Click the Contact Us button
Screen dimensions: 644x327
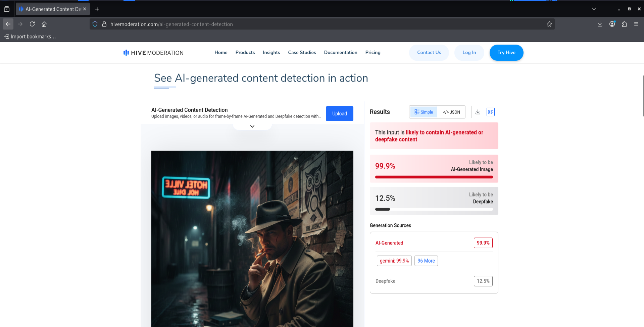pos(429,53)
